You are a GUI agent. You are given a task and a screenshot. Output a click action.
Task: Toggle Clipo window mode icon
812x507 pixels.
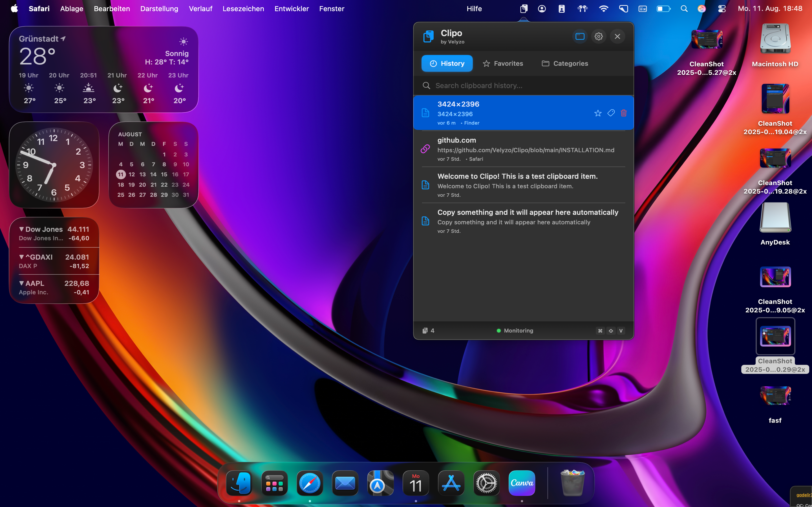click(580, 36)
